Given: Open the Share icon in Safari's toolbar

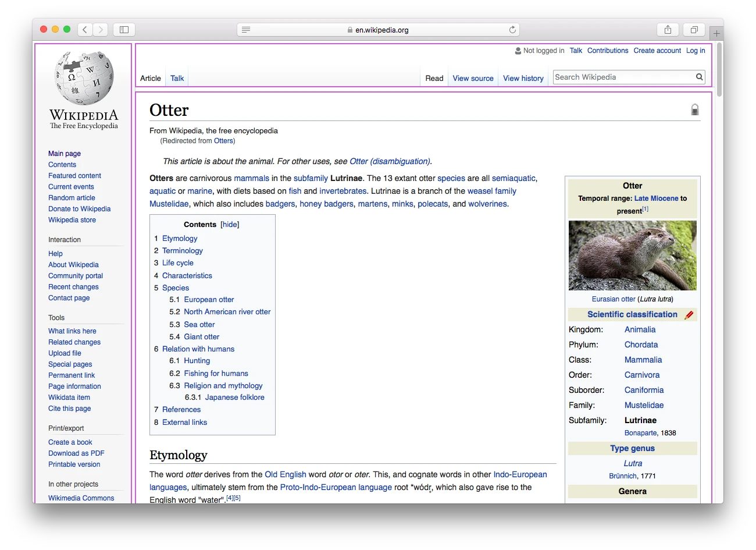Looking at the screenshot, I should tap(667, 29).
